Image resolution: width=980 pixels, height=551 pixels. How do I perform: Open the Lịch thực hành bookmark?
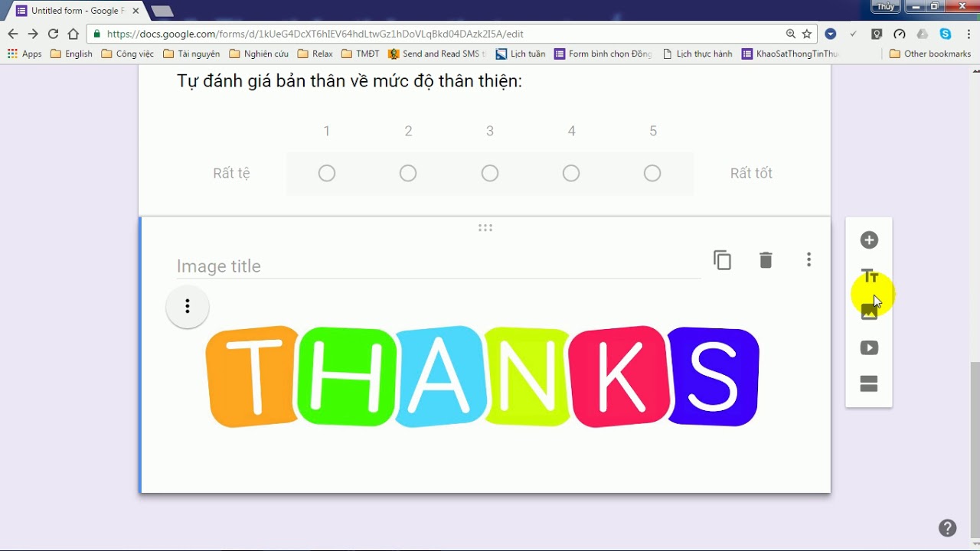pyautogui.click(x=697, y=54)
